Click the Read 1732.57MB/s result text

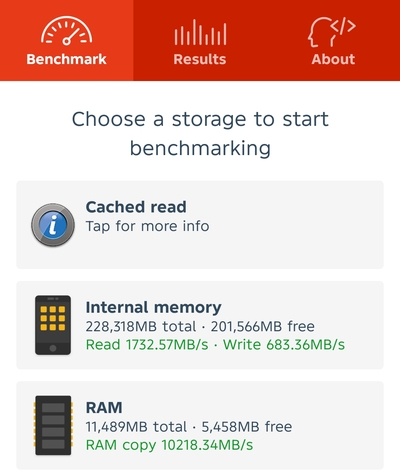(147, 344)
